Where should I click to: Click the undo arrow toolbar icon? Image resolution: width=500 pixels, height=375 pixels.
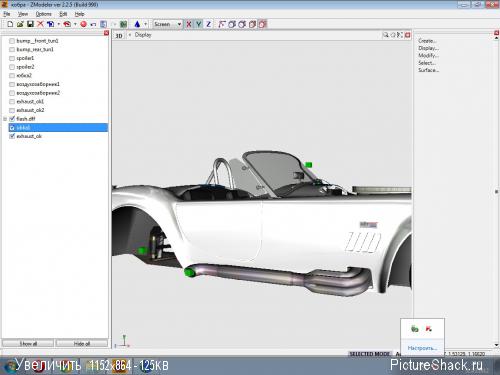(x=93, y=24)
